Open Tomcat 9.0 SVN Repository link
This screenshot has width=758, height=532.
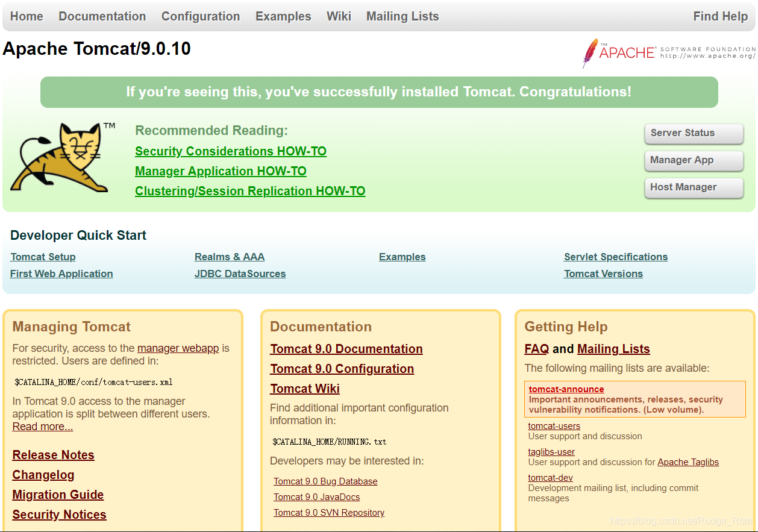pos(329,513)
